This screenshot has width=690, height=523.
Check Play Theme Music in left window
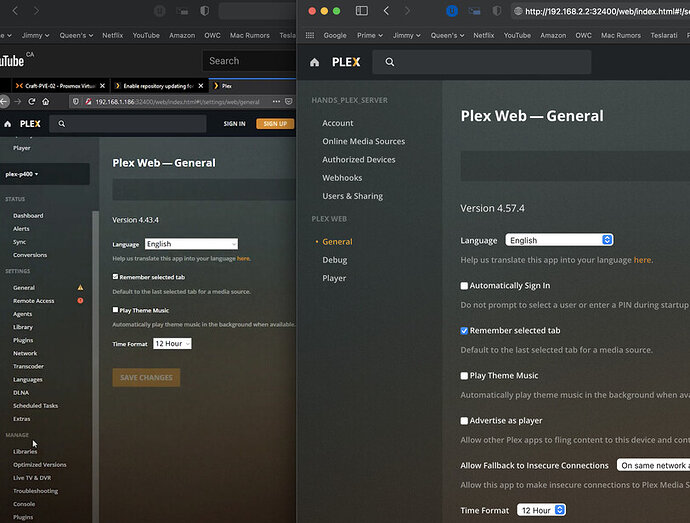tap(115, 310)
